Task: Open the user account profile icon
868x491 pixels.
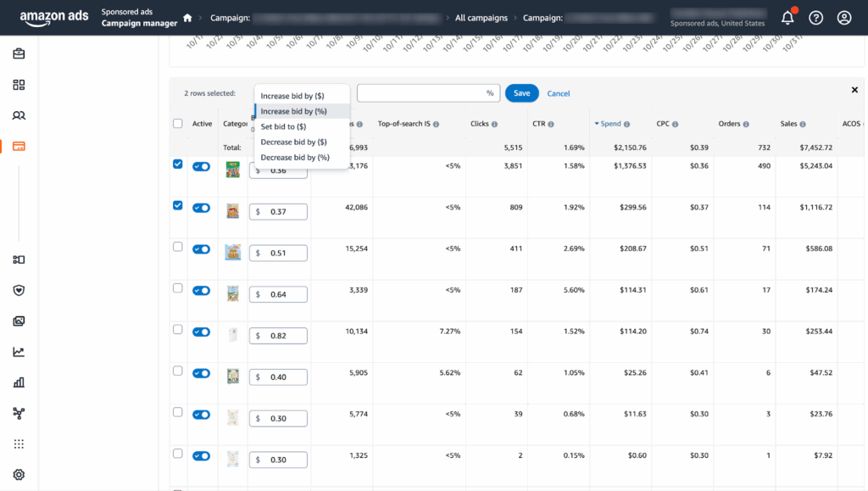Action: [x=843, y=18]
